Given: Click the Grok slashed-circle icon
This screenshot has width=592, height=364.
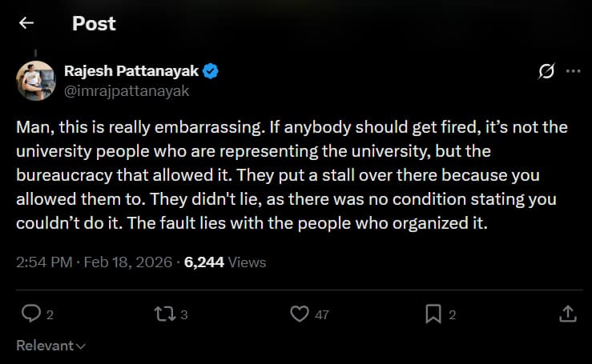Looking at the screenshot, I should (546, 71).
